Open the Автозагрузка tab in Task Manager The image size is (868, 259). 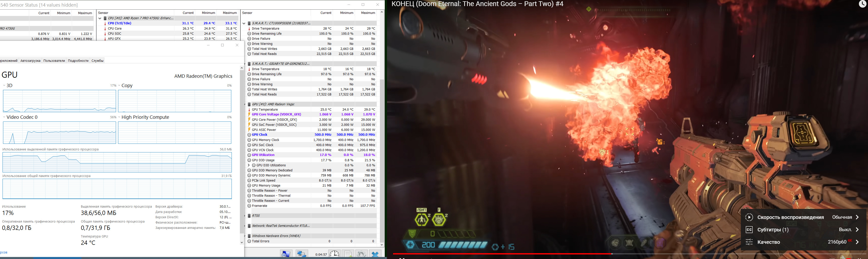30,61
